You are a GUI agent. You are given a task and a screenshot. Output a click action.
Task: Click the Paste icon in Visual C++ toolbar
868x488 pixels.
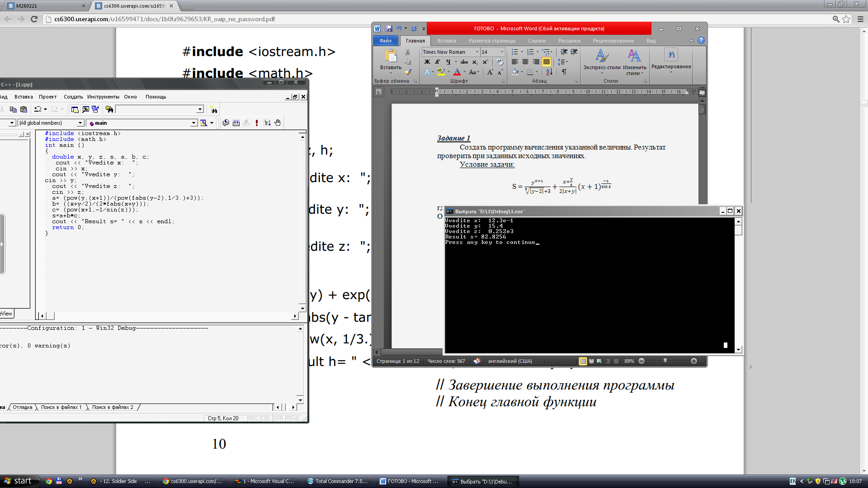[x=24, y=109]
